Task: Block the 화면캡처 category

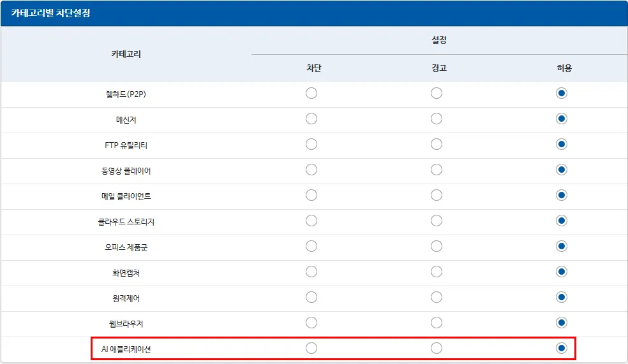Action: [311, 272]
